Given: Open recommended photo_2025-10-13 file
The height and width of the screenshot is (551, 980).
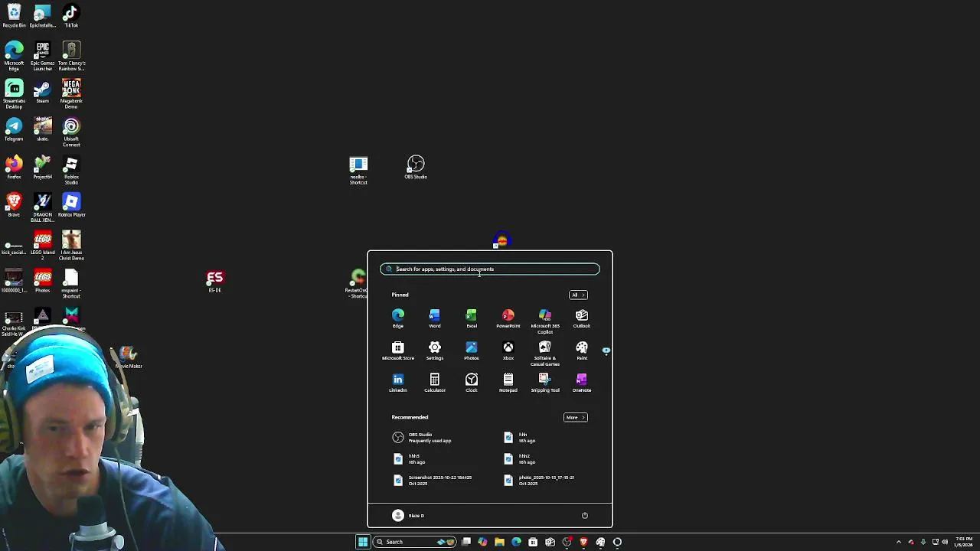Looking at the screenshot, I should pyautogui.click(x=540, y=480).
